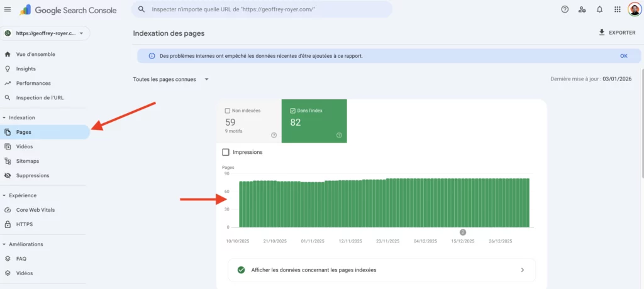Click help icon in Non indexées card
Image resolution: width=644 pixels, height=289 pixels.
coord(274,135)
